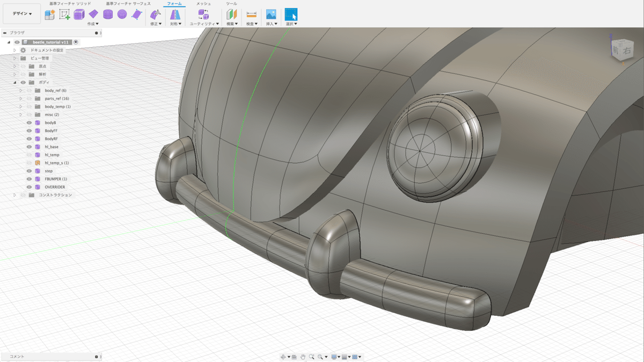Image resolution: width=644 pixels, height=362 pixels.
Task: Open the 作成 menu dropdown
Action: [93, 24]
